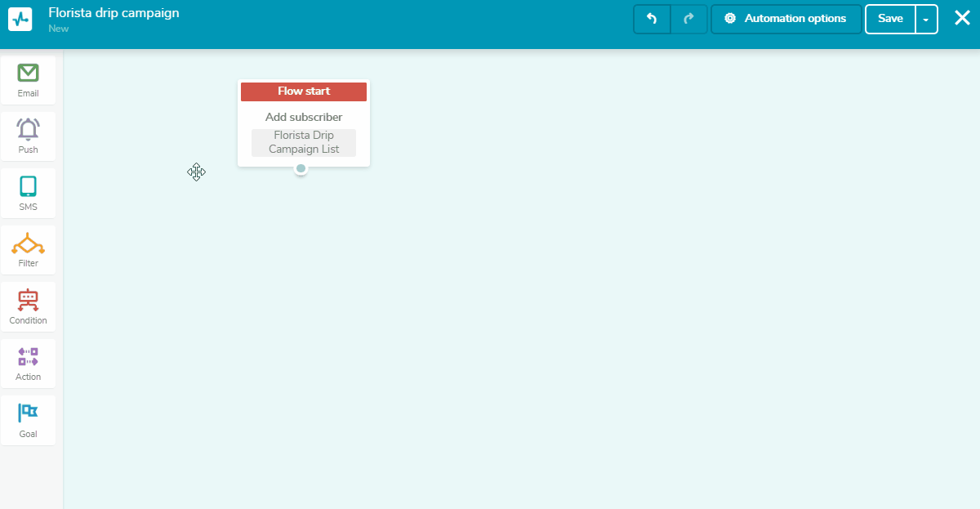The image size is (980, 509).
Task: Click the Flow start output connector dot
Action: point(301,168)
